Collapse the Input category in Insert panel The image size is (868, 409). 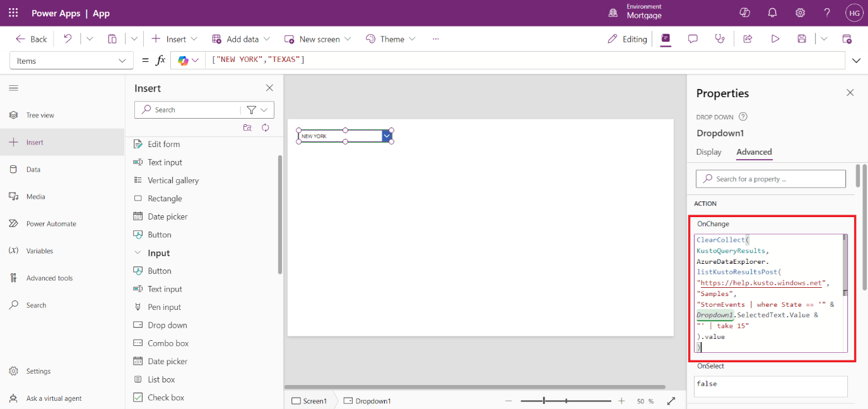138,253
